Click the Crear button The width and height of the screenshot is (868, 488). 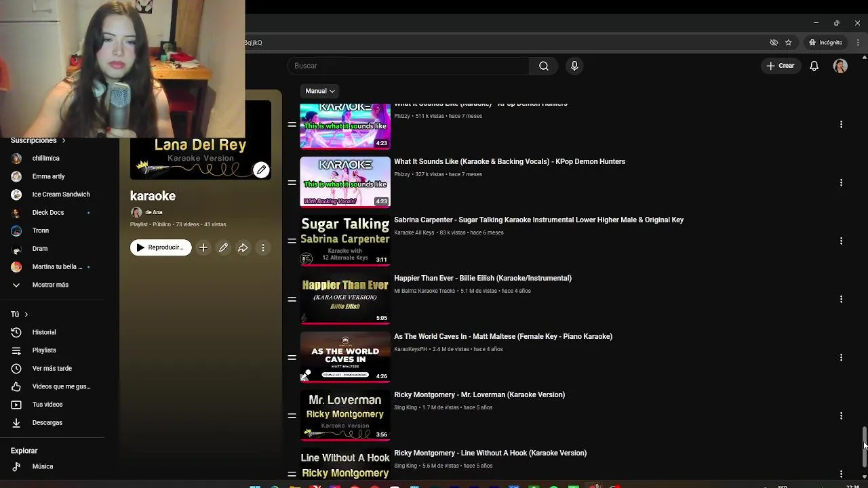780,66
